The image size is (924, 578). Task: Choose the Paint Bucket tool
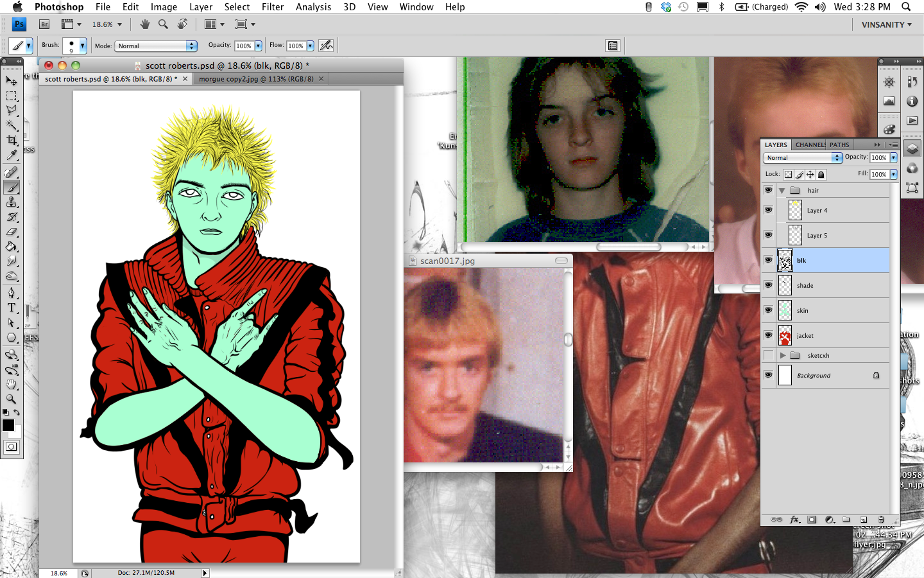click(x=12, y=247)
